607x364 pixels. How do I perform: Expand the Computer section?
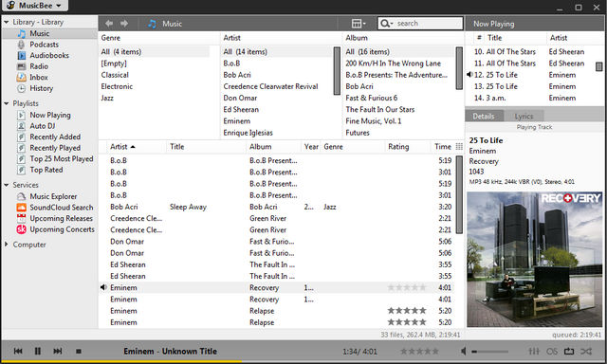[x=7, y=245]
